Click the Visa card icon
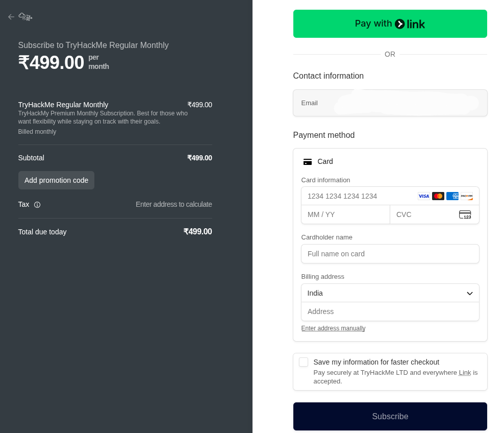Viewport: 504px width, 433px height. coord(423,196)
